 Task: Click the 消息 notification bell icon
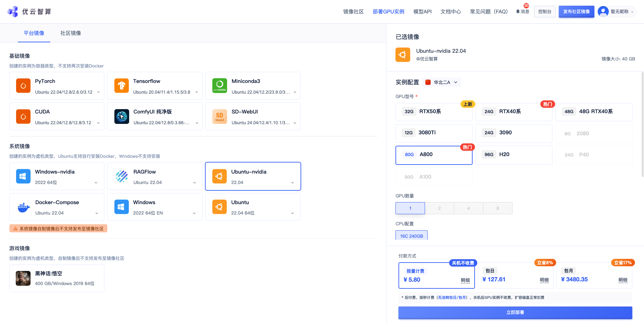(518, 11)
